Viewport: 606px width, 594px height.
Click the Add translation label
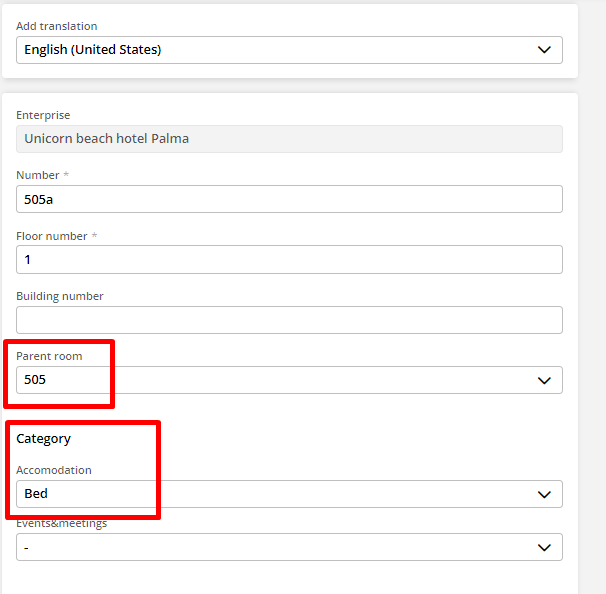(57, 26)
